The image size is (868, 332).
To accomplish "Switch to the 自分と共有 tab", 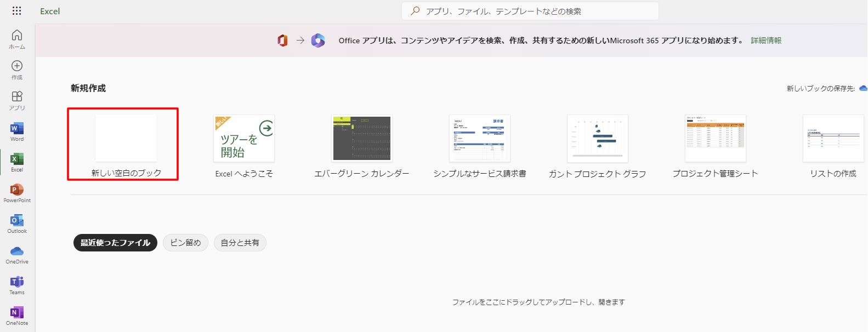I will pyautogui.click(x=240, y=243).
